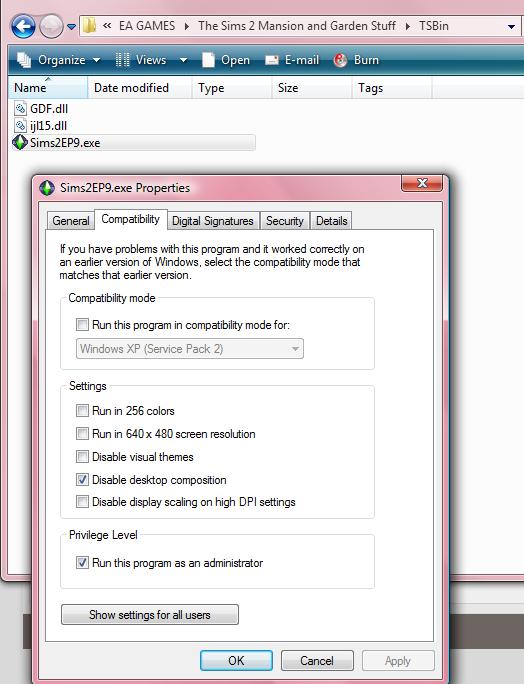Expand the Views dropdown arrow

pyautogui.click(x=184, y=60)
